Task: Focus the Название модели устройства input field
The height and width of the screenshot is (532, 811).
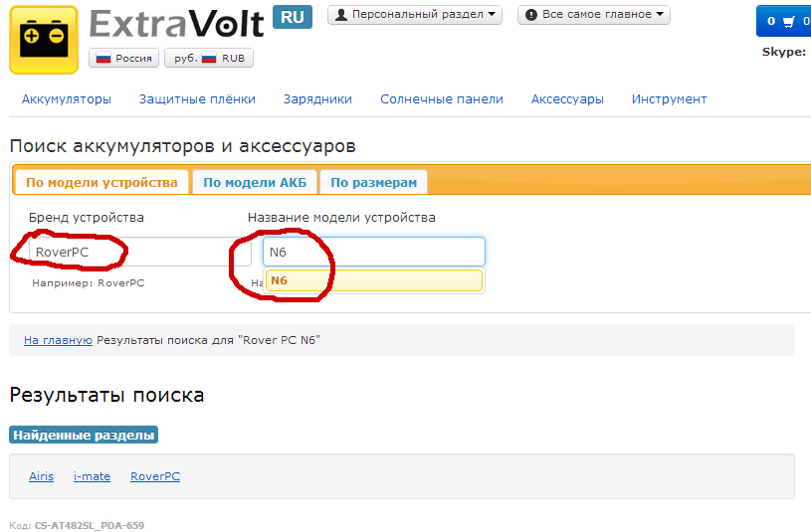Action: tap(374, 252)
